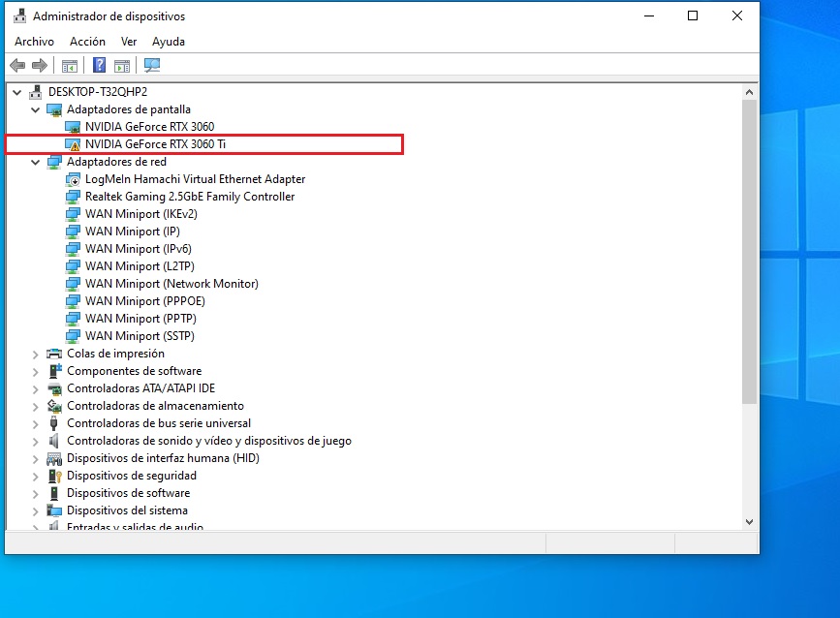Click the DESKTOP-T32QHP2 computer icon
This screenshot has height=618, width=840.
35,92
